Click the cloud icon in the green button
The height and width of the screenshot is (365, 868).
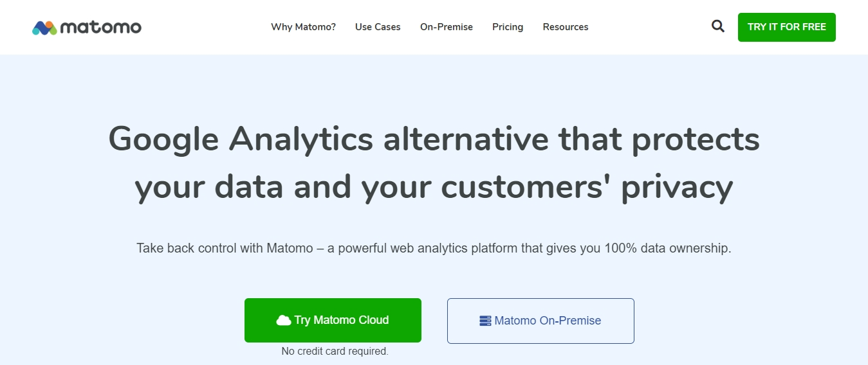(x=284, y=320)
